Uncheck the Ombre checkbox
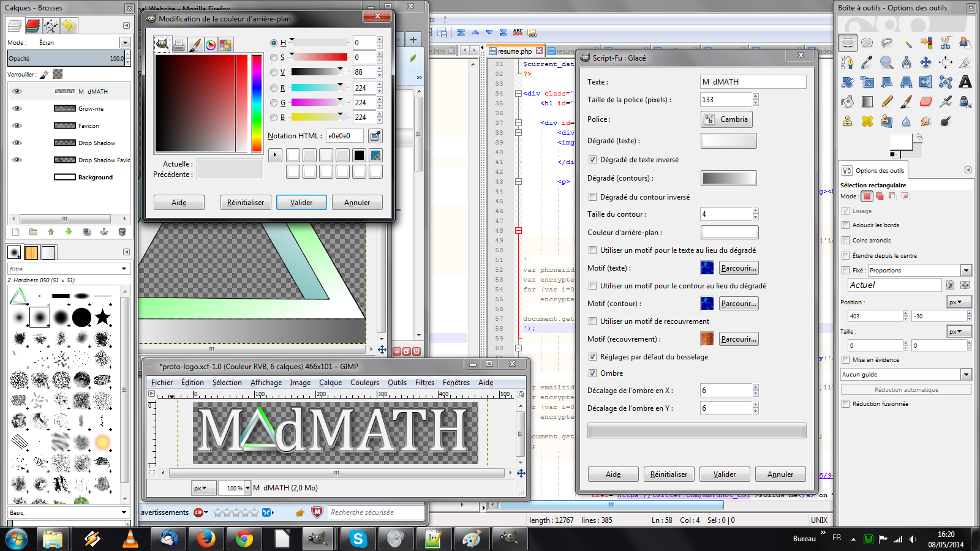Image resolution: width=980 pixels, height=551 pixels. click(x=592, y=373)
